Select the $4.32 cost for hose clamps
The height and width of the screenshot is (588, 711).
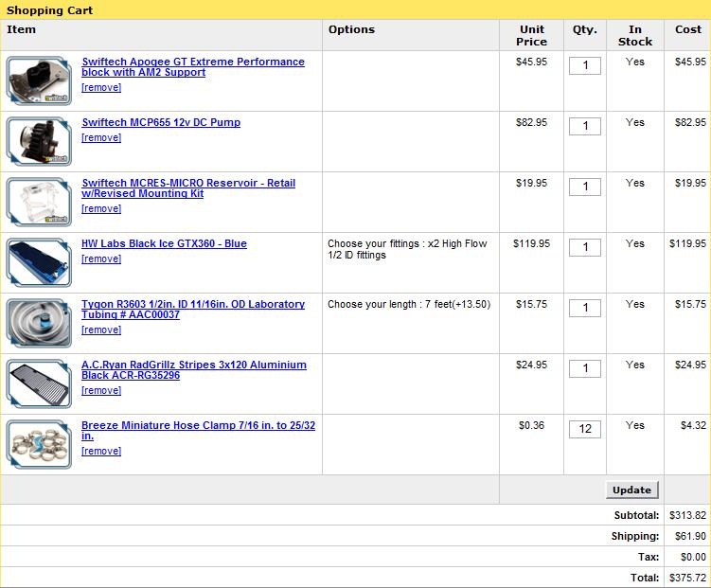693,426
